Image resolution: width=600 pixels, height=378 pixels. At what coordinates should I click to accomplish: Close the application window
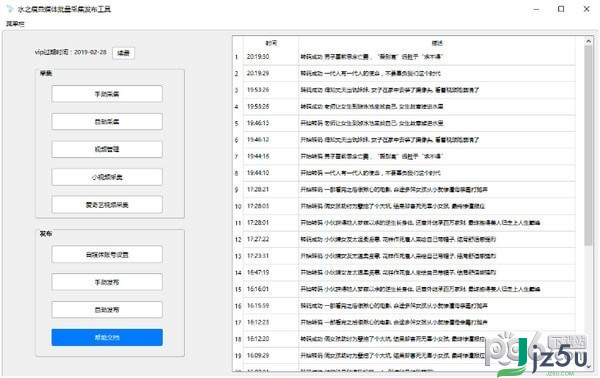[586, 9]
